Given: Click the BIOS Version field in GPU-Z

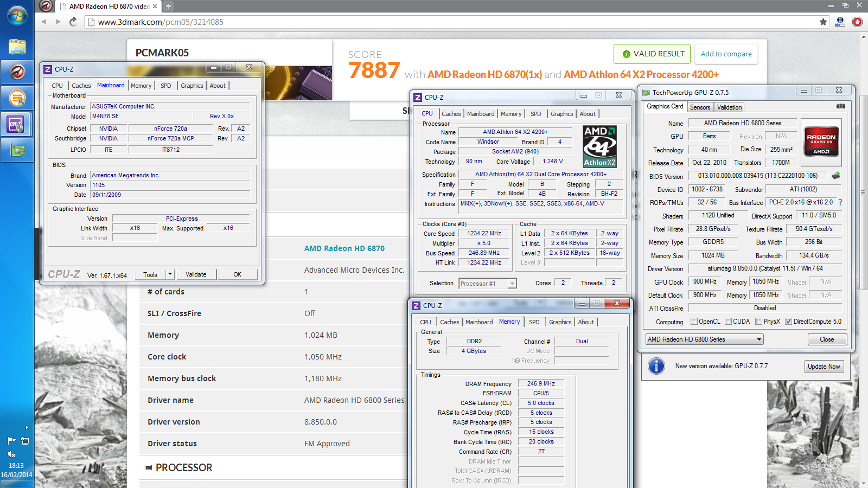Looking at the screenshot, I should [x=757, y=176].
